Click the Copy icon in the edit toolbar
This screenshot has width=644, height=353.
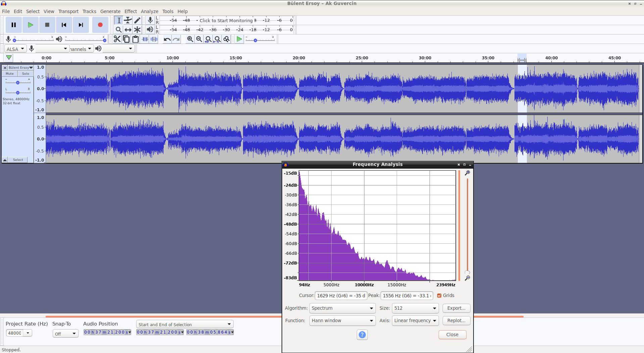tap(126, 39)
